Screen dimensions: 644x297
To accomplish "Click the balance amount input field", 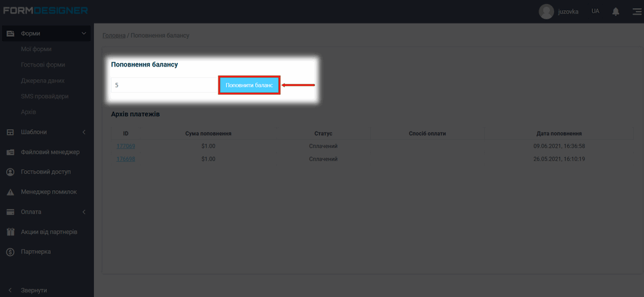I will (165, 85).
